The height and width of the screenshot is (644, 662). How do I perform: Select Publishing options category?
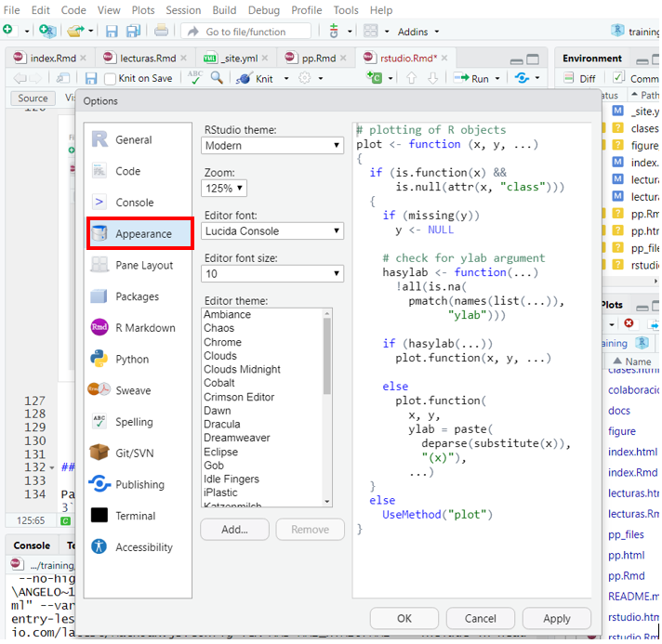coord(138,484)
